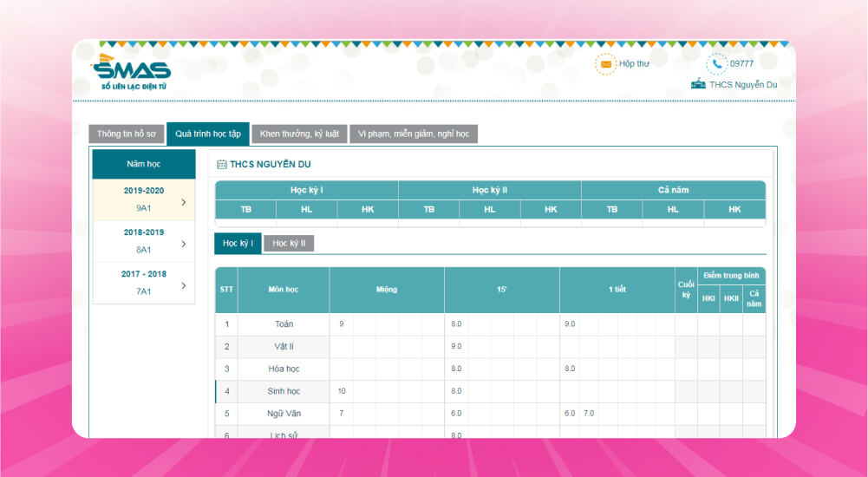The height and width of the screenshot is (477, 868).
Task: Click the Cuối kỳ column header
Action: pos(686,290)
